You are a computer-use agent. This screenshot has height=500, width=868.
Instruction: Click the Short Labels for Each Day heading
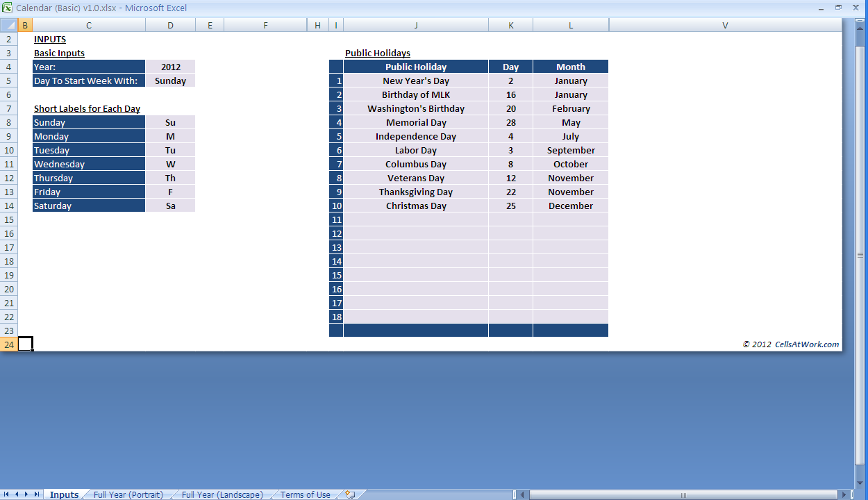[87, 108]
